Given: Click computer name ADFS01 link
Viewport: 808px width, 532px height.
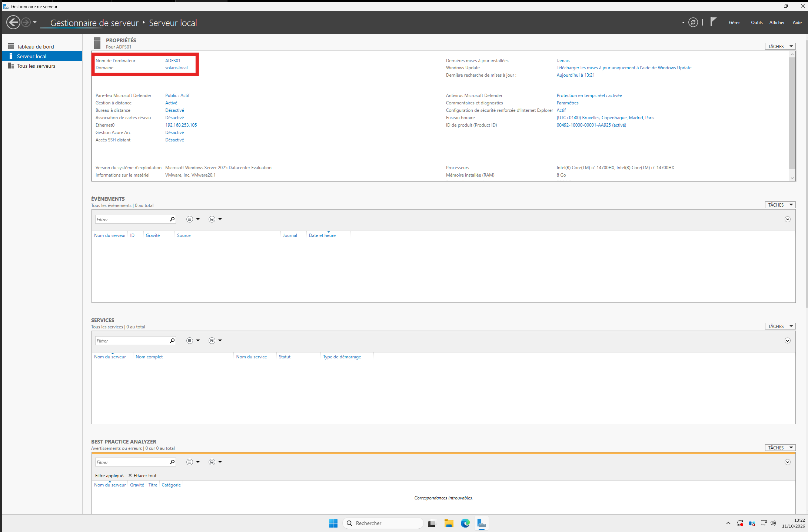Looking at the screenshot, I should [x=173, y=60].
